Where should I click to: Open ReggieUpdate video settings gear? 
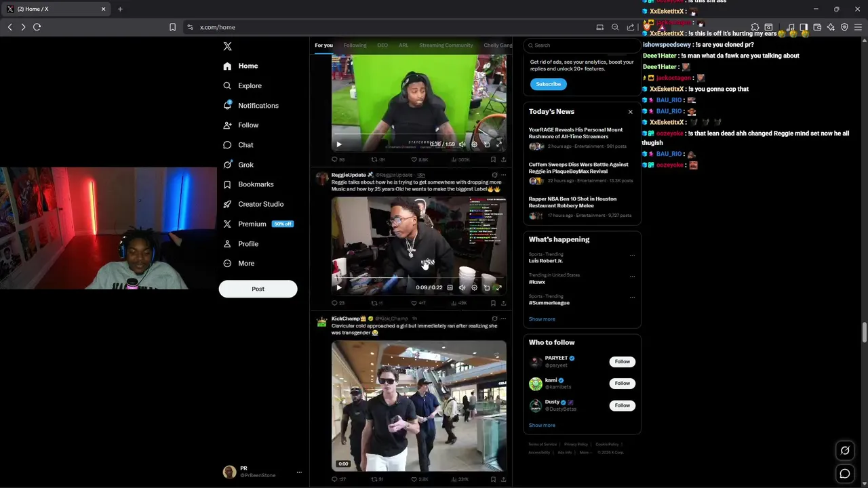[474, 287]
